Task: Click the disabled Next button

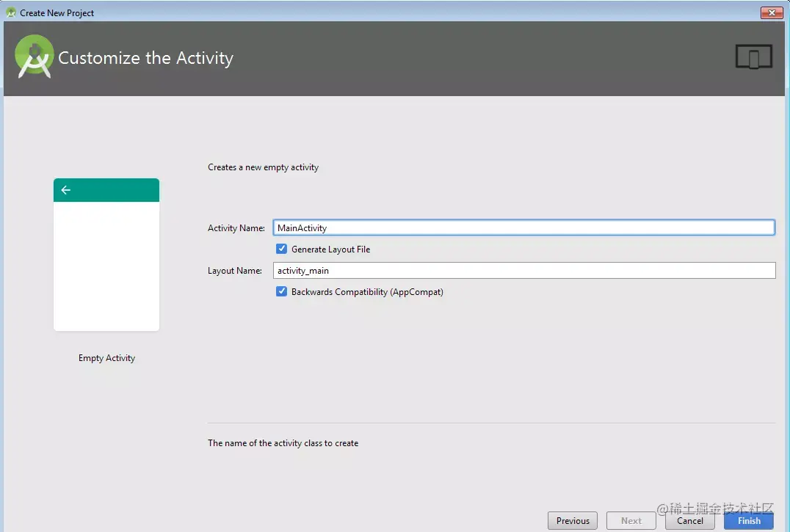Action: [631, 520]
